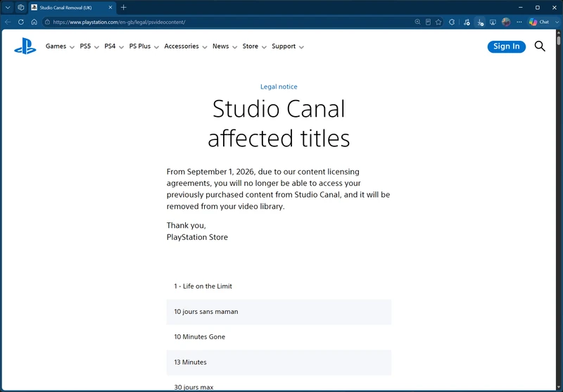563x392 pixels.
Task: Expand the Support menu chevron
Action: click(302, 47)
